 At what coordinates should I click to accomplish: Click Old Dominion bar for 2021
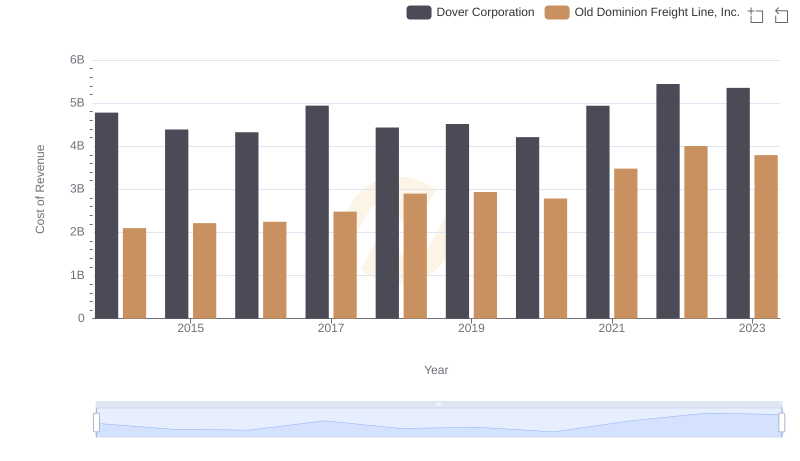coord(626,244)
